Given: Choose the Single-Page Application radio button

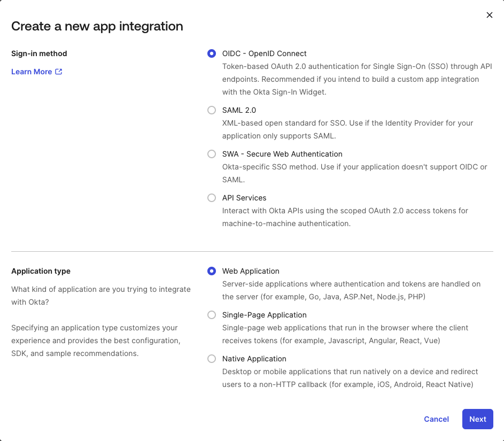Looking at the screenshot, I should 212,315.
